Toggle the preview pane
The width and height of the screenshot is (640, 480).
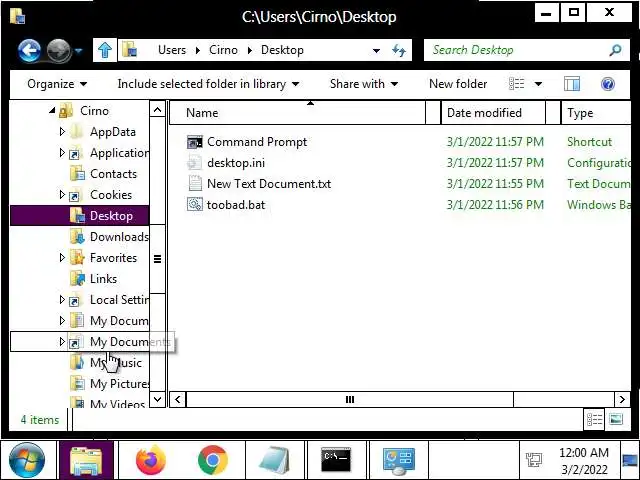pyautogui.click(x=572, y=84)
